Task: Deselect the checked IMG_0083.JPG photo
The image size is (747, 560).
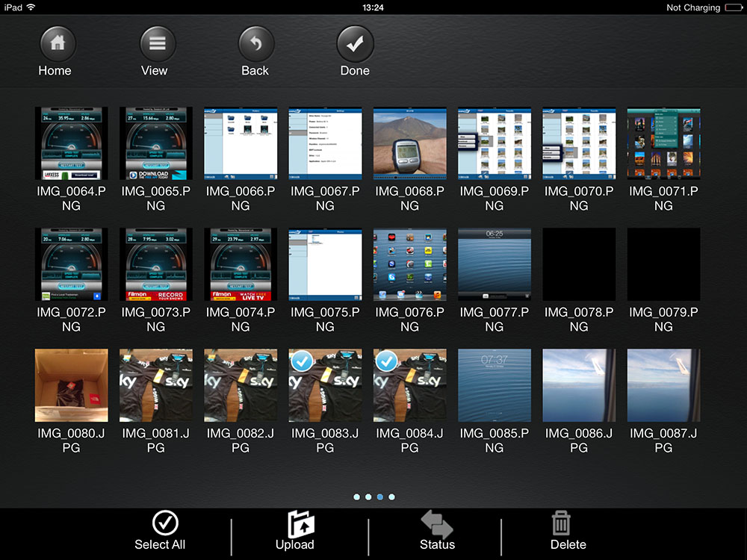Action: coord(324,385)
